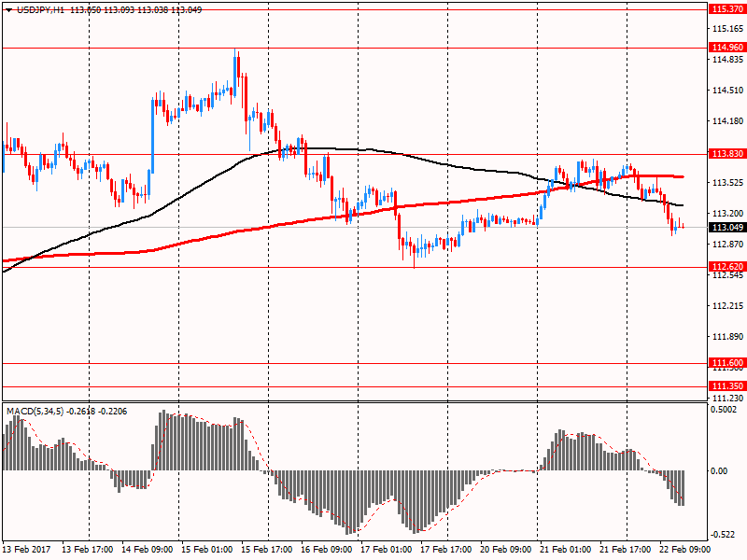The image size is (747, 560).
Task: Click the 22 Feb 09:00 time axis label
Action: click(x=684, y=549)
